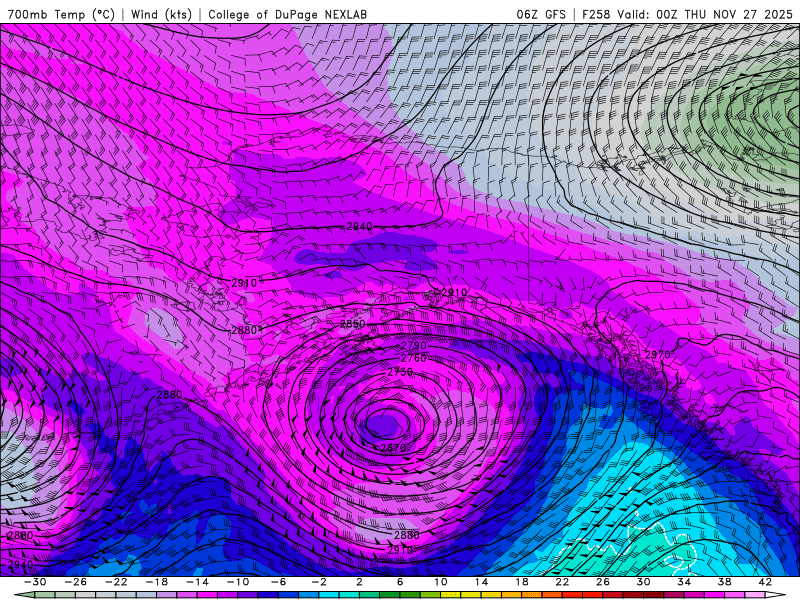Click the -10 colorbar tick label

238,582
